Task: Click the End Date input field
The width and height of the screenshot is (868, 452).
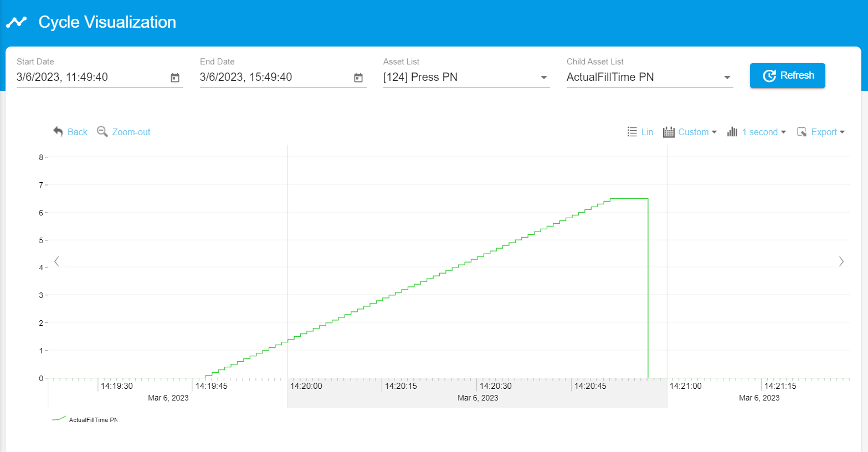Action: [x=283, y=77]
